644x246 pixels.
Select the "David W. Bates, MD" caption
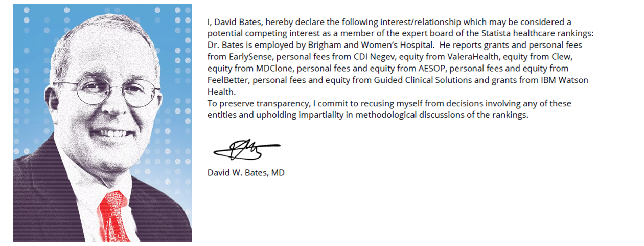pos(246,173)
